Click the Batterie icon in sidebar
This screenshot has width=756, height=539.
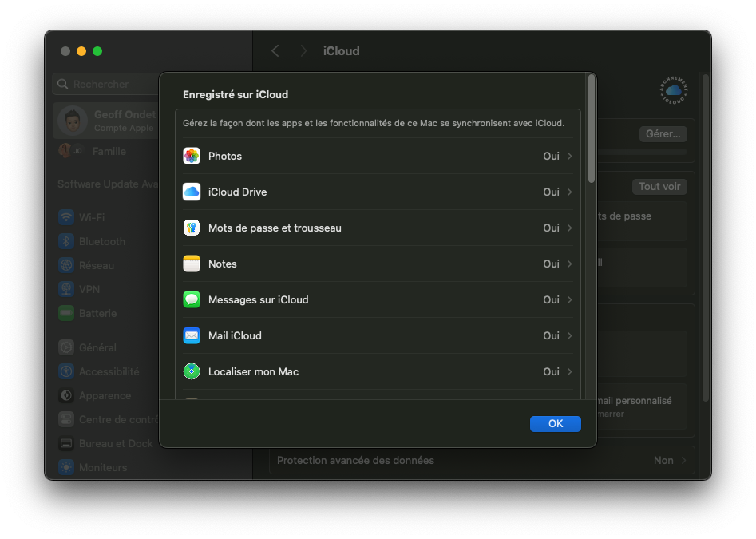click(66, 313)
